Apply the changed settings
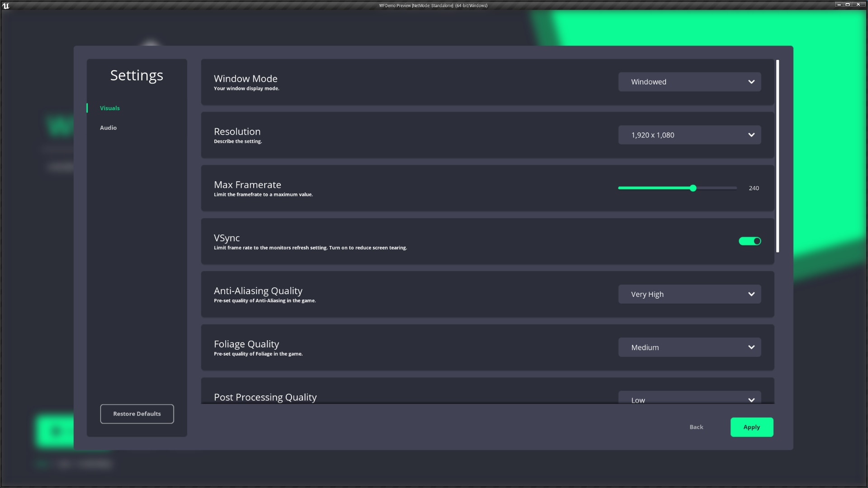 751,427
